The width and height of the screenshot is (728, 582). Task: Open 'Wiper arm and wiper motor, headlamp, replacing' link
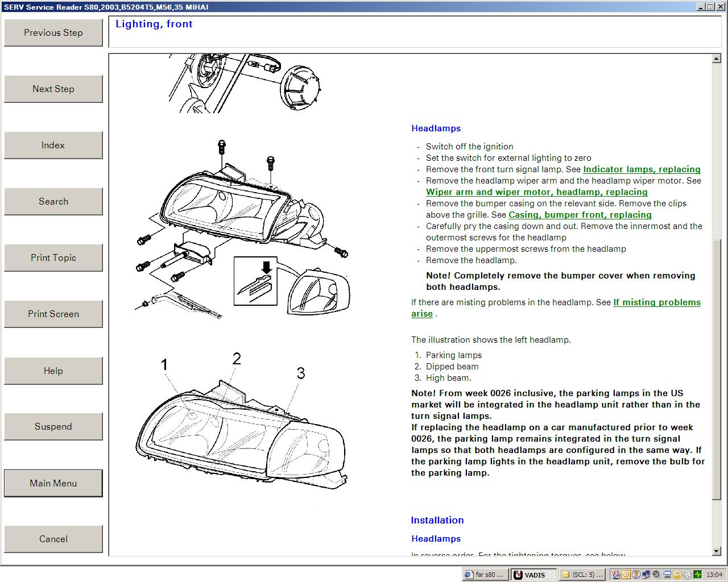(536, 192)
